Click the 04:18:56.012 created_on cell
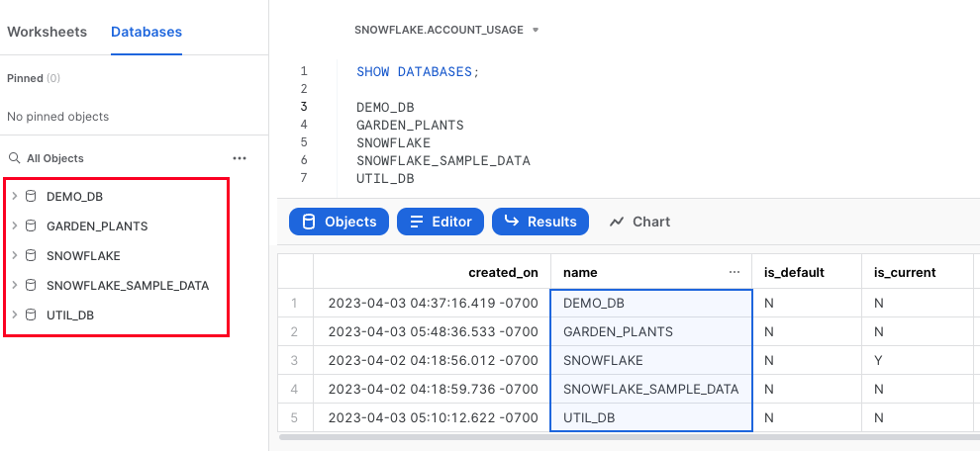Viewport: 980px width, 451px height. coord(432,360)
